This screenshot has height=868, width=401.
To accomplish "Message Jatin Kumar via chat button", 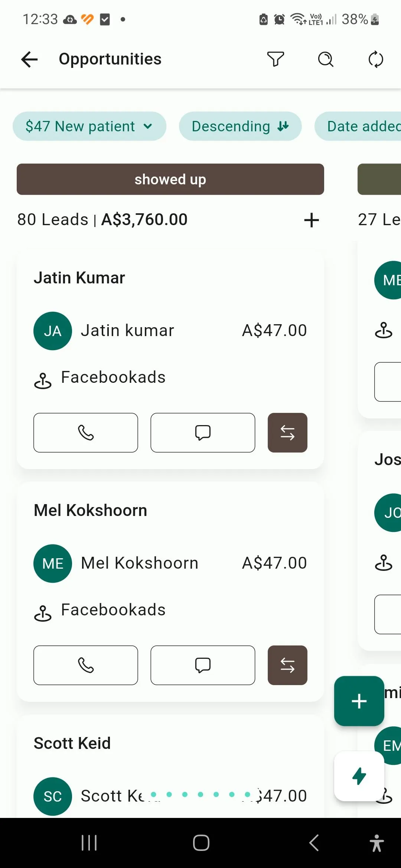I will coord(203,433).
